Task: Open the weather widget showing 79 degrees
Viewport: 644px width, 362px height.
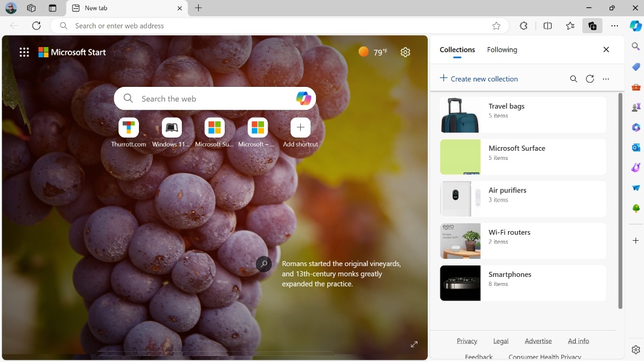Action: [x=372, y=52]
